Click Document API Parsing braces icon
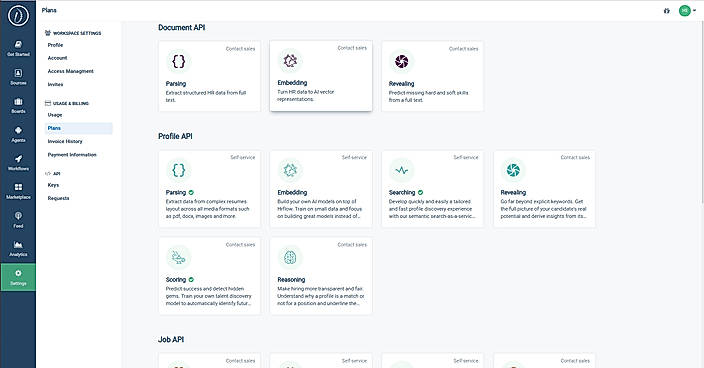Screen dimensions: 704x368 [179, 61]
